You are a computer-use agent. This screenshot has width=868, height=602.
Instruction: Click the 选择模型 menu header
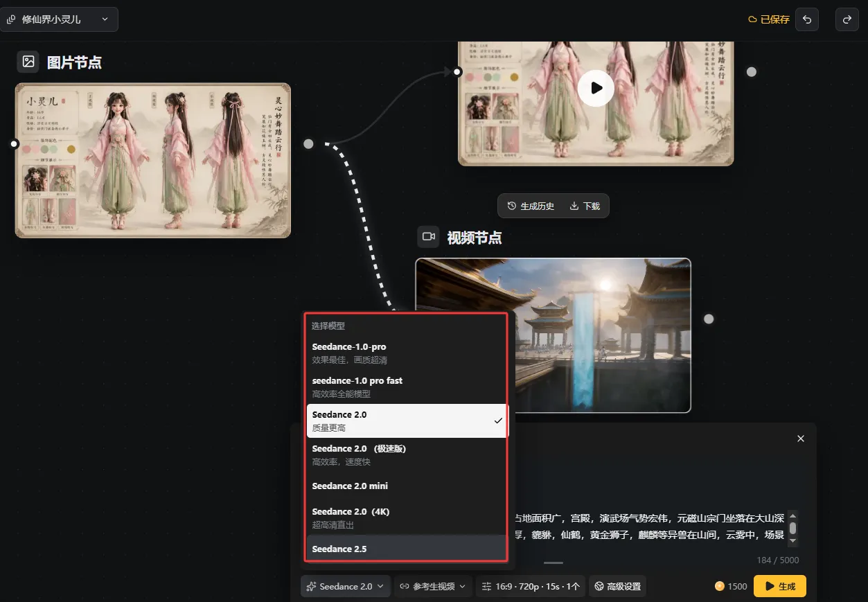click(328, 326)
